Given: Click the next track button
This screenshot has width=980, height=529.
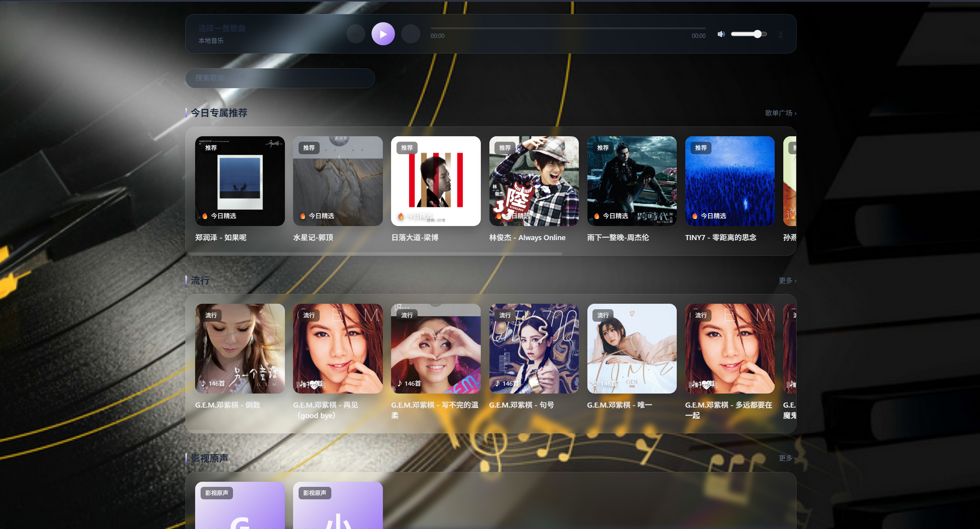Looking at the screenshot, I should coord(411,34).
